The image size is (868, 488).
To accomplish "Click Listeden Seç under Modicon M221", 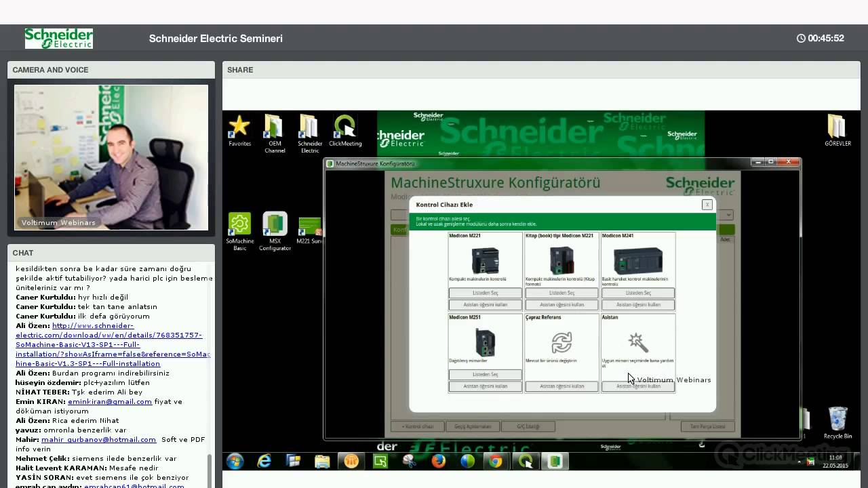I will point(485,293).
